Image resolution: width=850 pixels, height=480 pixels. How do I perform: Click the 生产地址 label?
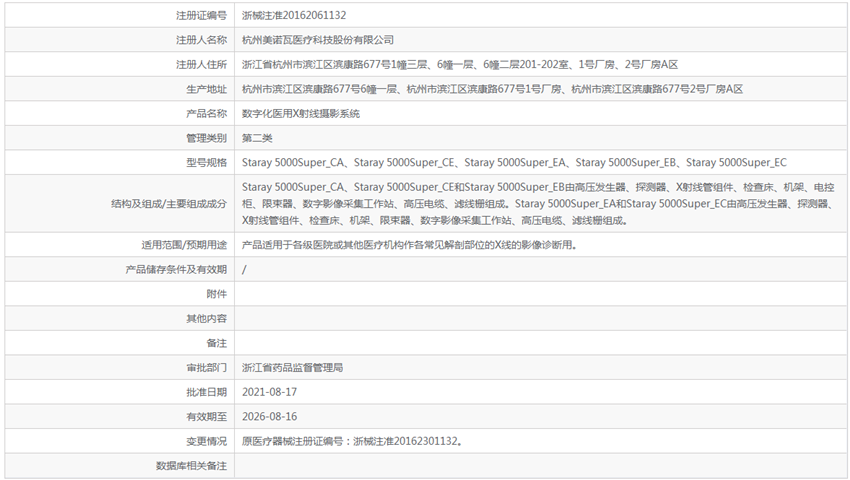(207, 89)
